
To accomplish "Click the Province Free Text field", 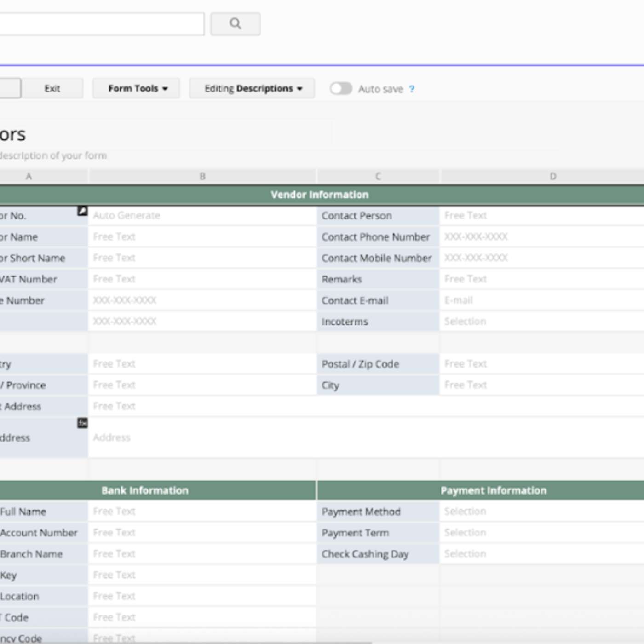I will [202, 385].
